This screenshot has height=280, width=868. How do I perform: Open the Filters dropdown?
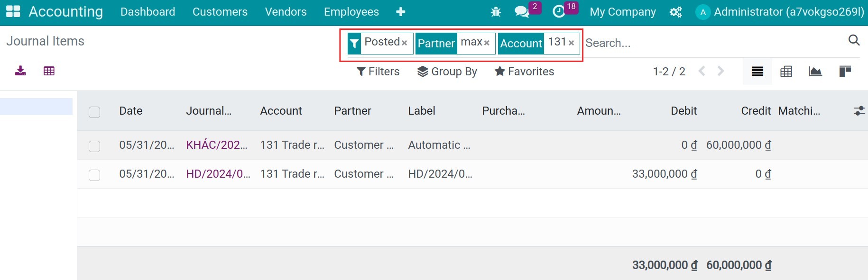point(378,72)
